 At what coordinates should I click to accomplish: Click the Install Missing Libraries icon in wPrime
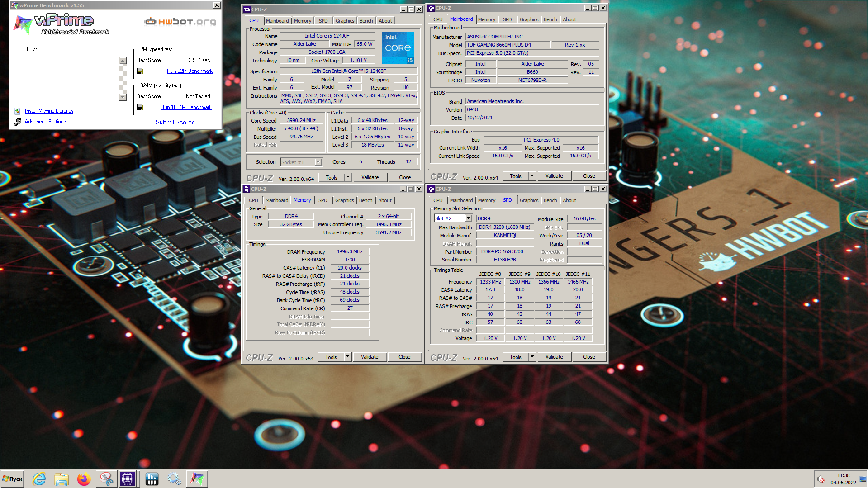pos(18,111)
